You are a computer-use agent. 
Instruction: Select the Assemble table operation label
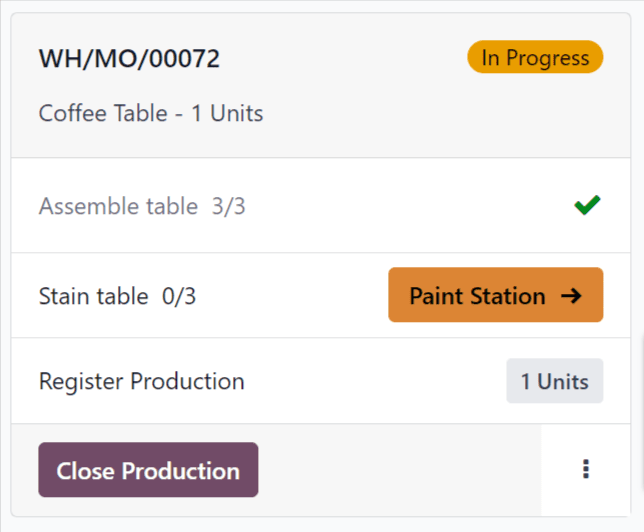coord(118,207)
